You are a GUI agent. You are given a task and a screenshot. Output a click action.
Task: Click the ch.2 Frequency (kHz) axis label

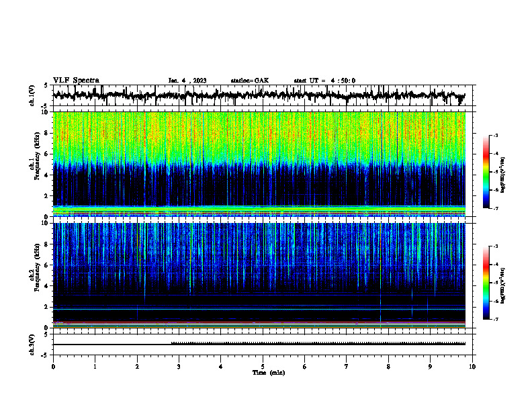[x=37, y=267]
